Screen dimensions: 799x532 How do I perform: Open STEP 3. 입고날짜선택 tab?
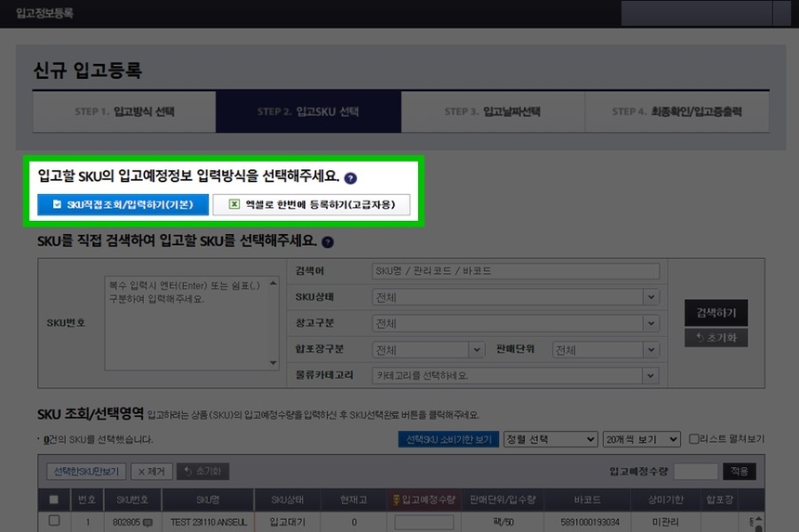pos(492,111)
